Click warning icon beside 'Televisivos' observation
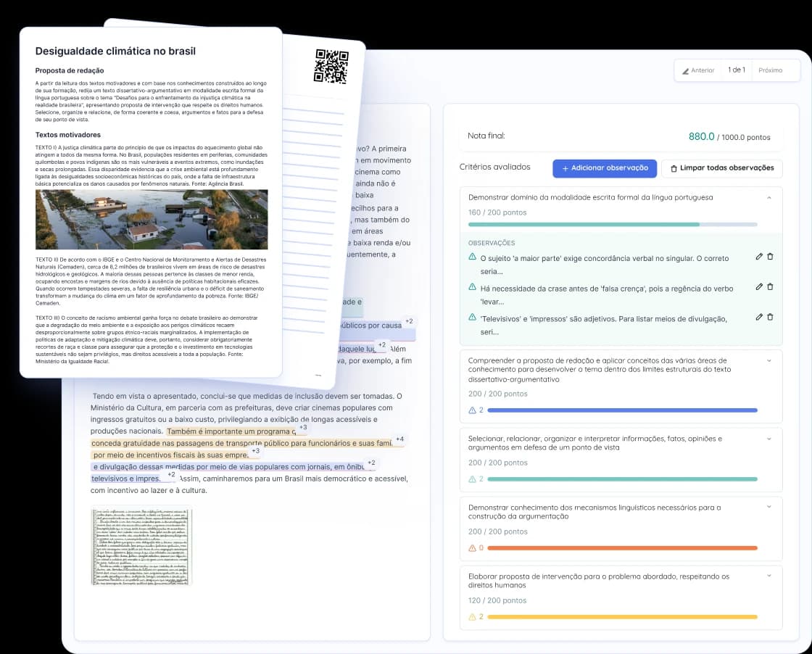812x654 pixels. click(472, 317)
